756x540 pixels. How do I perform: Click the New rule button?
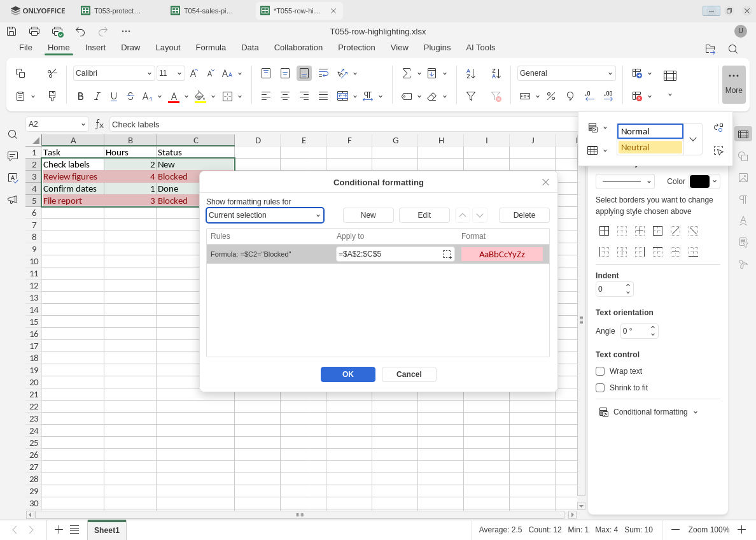(x=368, y=215)
